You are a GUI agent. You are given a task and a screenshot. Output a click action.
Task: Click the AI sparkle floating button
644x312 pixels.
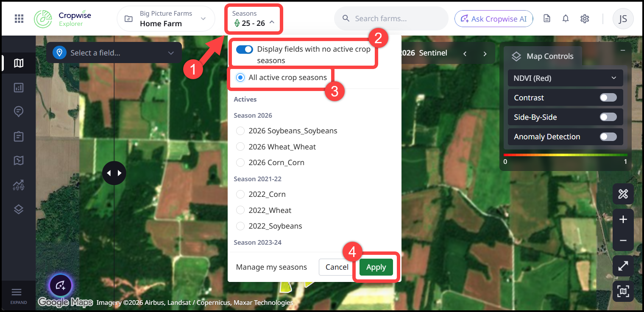pos(60,285)
